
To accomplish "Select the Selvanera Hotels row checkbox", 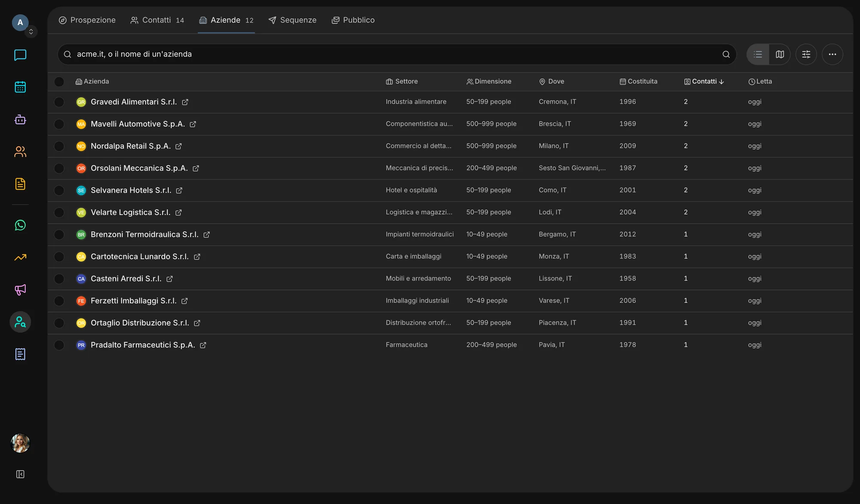I will [59, 191].
